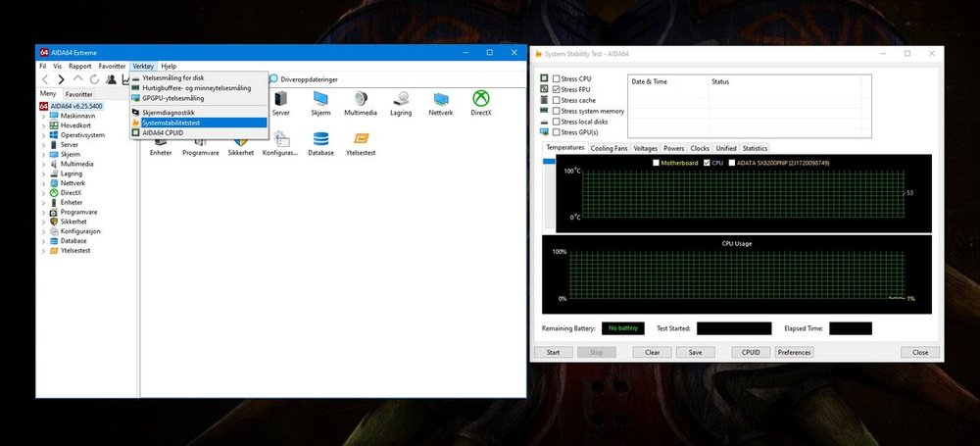Enable the Stress system memory checkbox
Image resolution: width=980 pixels, height=446 pixels.
click(x=557, y=111)
